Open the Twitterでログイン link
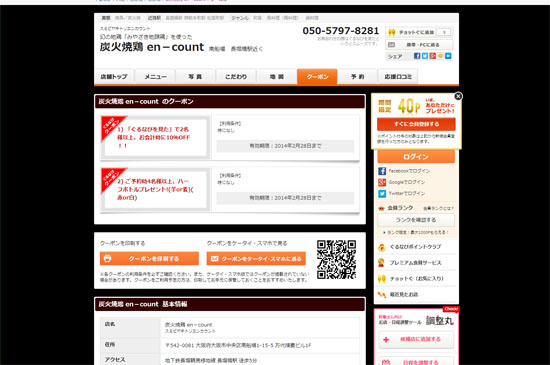This screenshot has height=365, width=550. (407, 193)
